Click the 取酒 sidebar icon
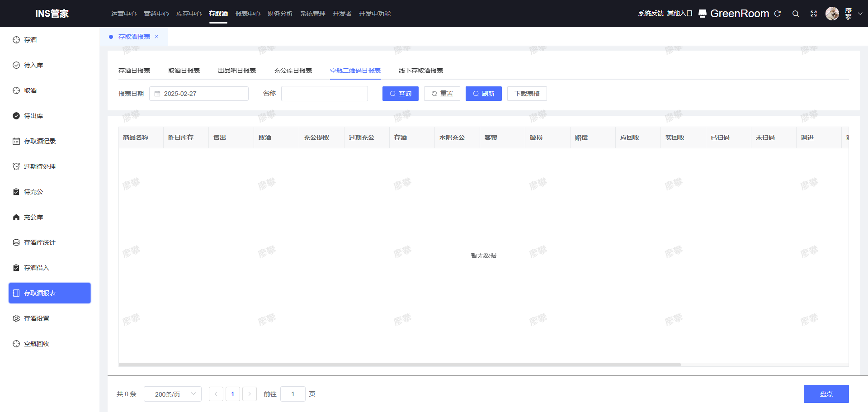868x412 pixels. tap(16, 90)
